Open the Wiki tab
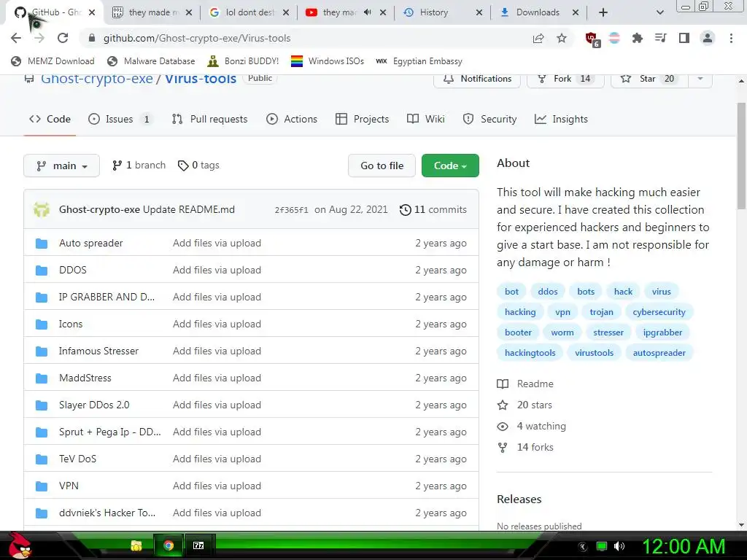 coord(426,119)
